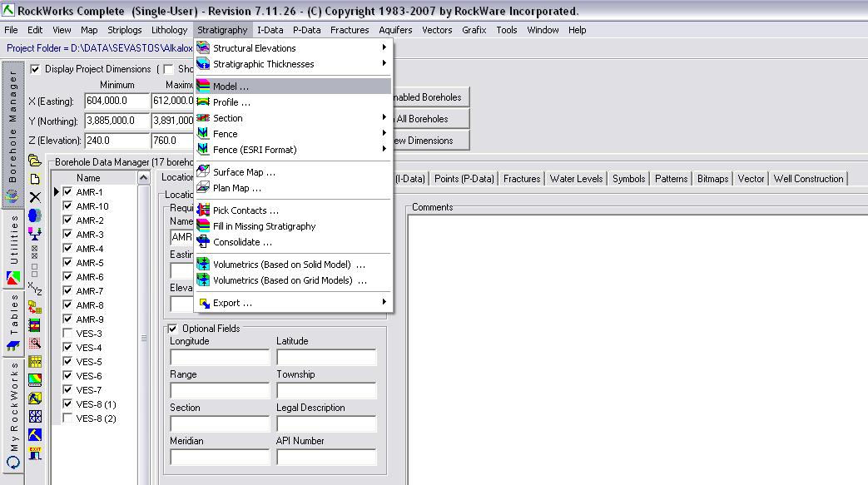868x485 pixels.
Task: Click the blue cloud-shaped toolbar icon
Action: (35, 215)
